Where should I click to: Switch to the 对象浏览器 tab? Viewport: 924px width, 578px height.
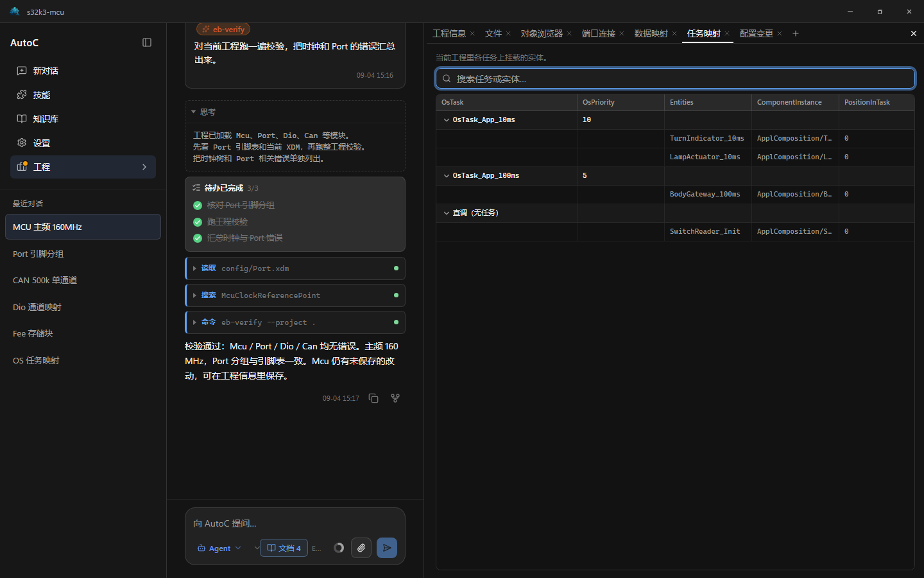pos(542,33)
